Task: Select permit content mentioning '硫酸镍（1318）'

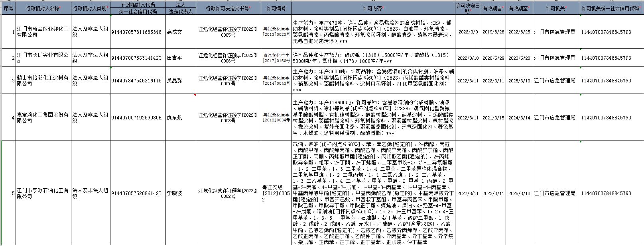Action: click(374, 58)
